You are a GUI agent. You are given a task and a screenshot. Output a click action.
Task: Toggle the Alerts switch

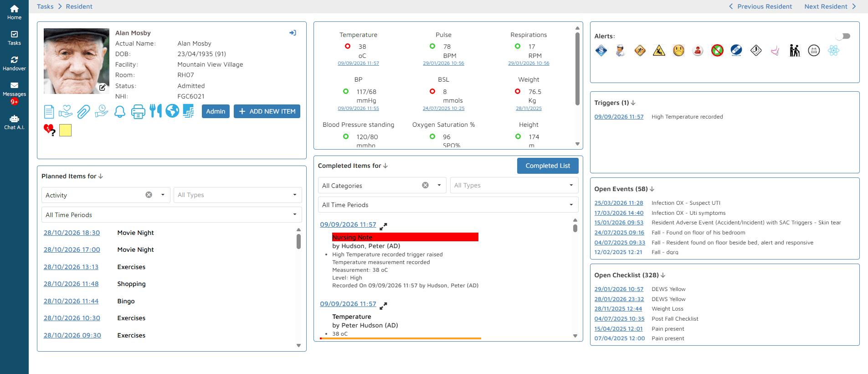point(843,36)
